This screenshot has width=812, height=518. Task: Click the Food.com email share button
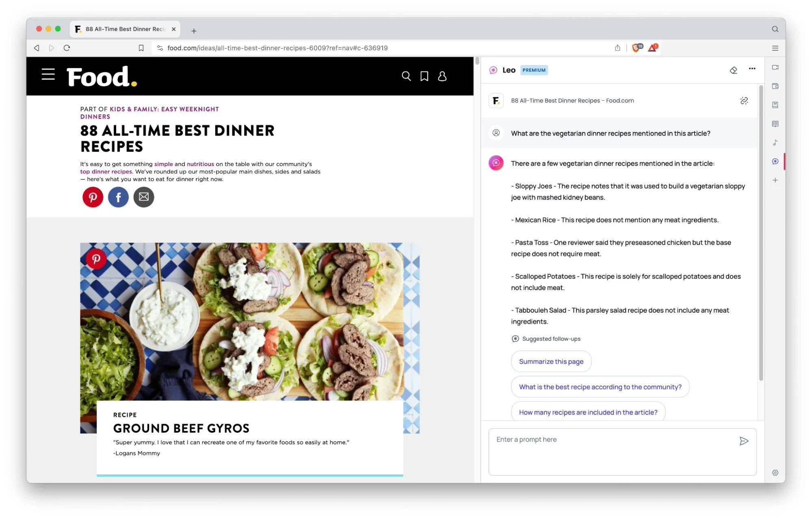point(143,196)
